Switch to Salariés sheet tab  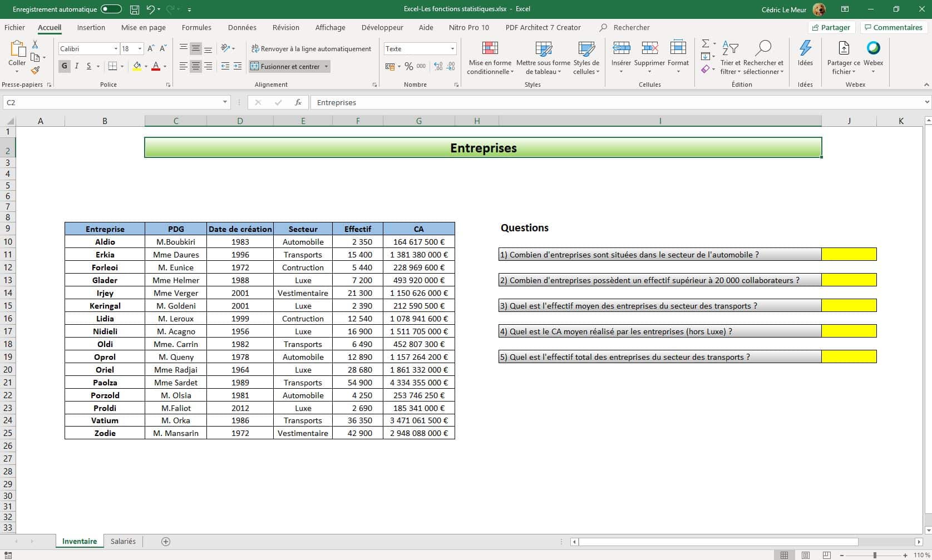[123, 541]
